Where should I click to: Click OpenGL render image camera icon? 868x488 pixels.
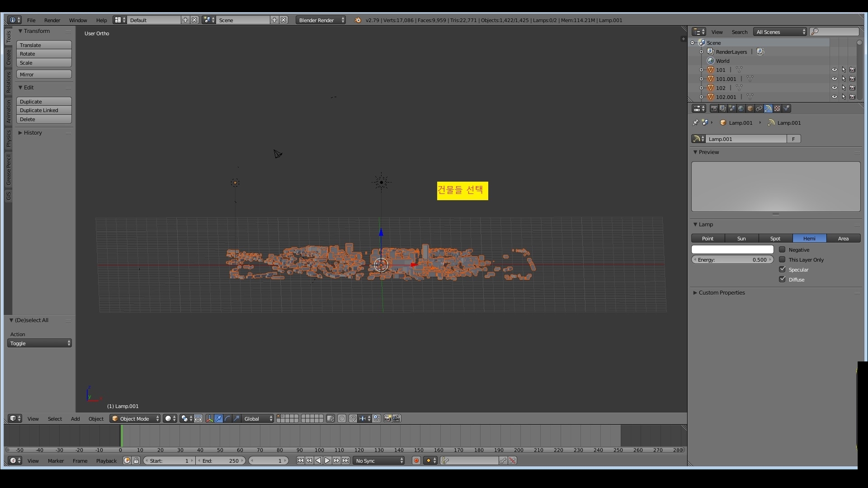(387, 419)
